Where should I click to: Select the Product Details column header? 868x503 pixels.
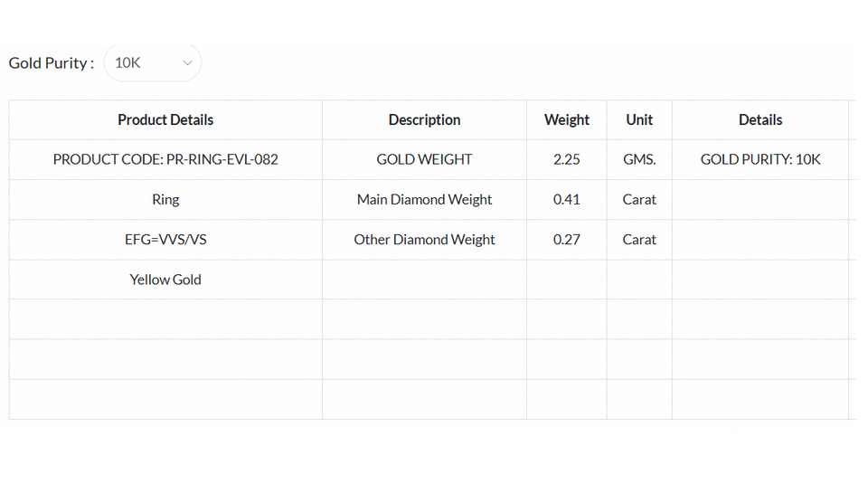tap(165, 119)
